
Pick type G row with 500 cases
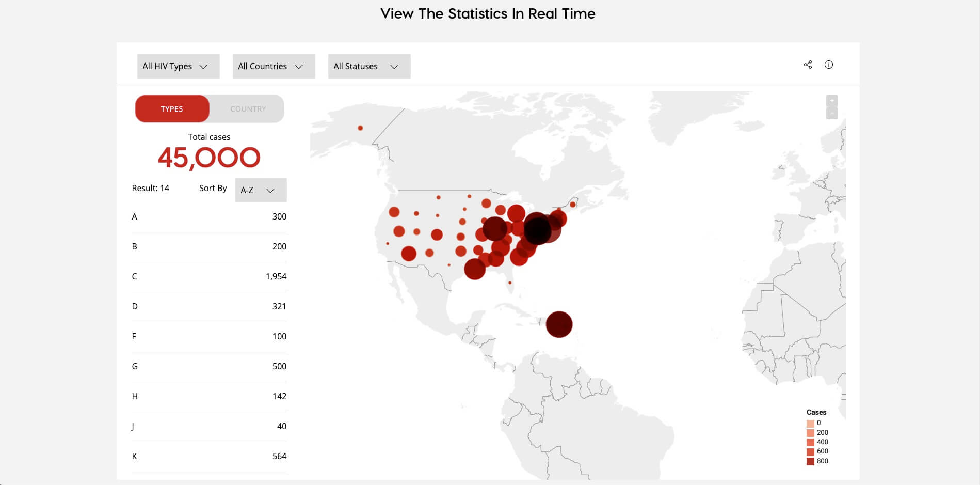(x=209, y=366)
